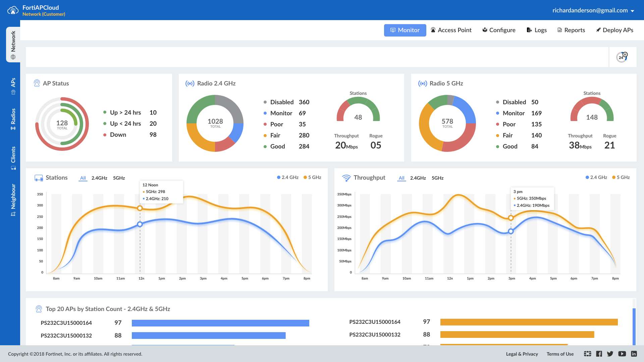
Task: Toggle 5 GHz legend in Throughput chart
Action: point(621,178)
